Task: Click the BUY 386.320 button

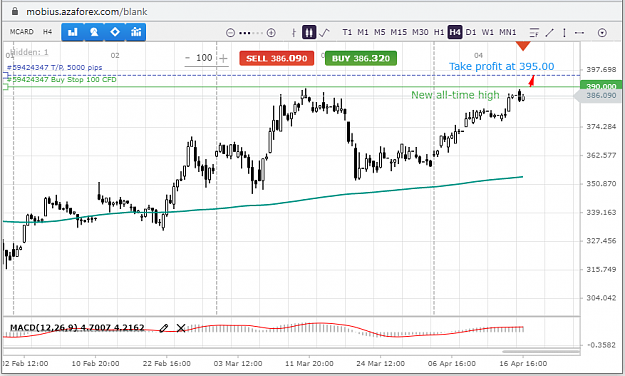Action: click(x=361, y=58)
